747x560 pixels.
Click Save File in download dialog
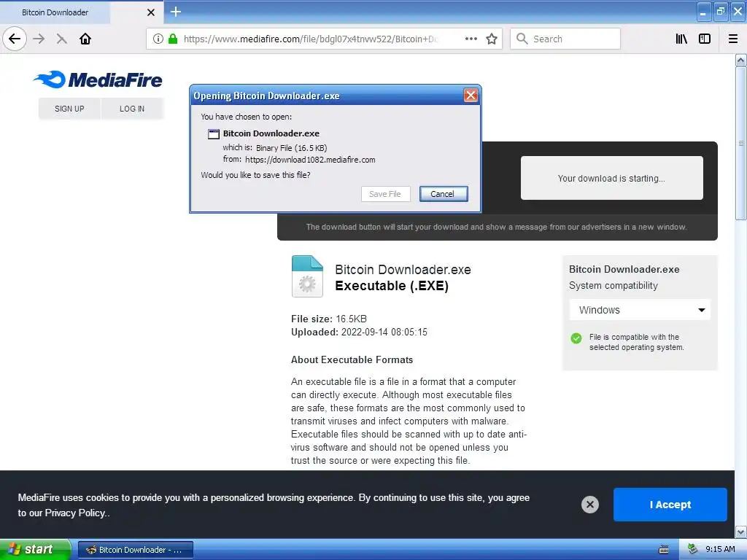pos(385,194)
